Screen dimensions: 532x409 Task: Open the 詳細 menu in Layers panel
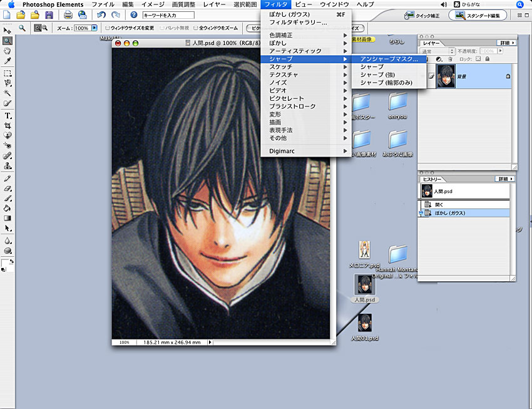[x=507, y=43]
